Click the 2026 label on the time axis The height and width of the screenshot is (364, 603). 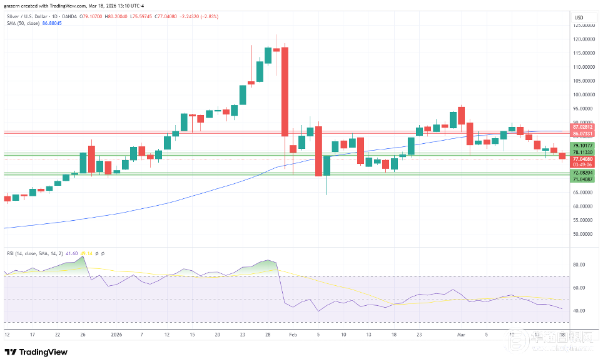pos(116,335)
